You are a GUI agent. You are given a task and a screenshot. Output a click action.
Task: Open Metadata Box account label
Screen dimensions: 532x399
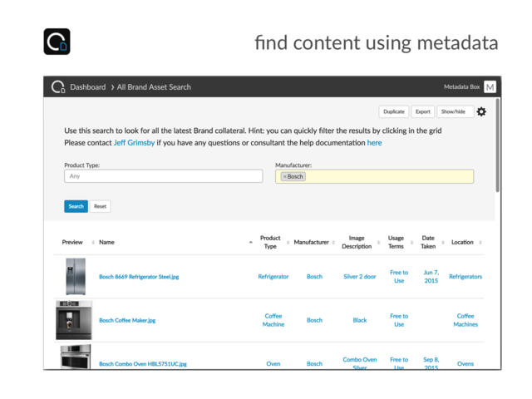[462, 86]
